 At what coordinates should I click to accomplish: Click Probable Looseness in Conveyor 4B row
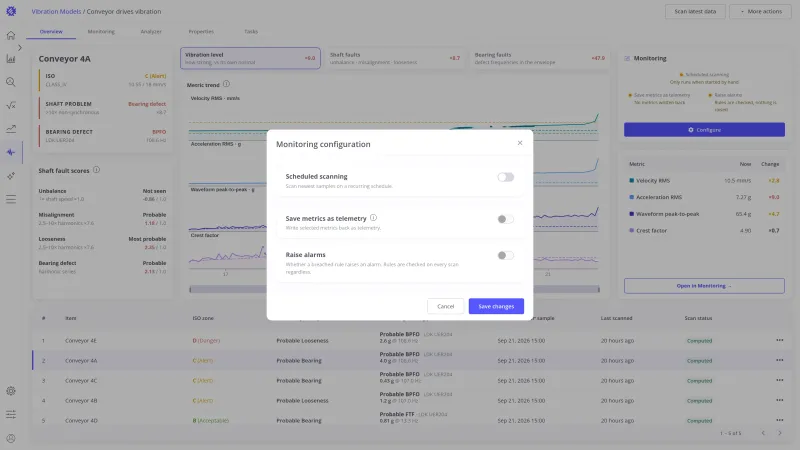(302, 401)
